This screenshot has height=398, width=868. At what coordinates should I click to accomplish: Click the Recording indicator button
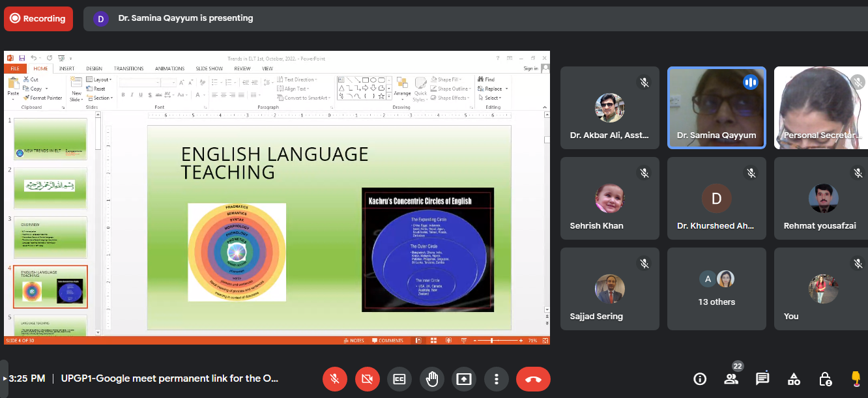tap(38, 19)
